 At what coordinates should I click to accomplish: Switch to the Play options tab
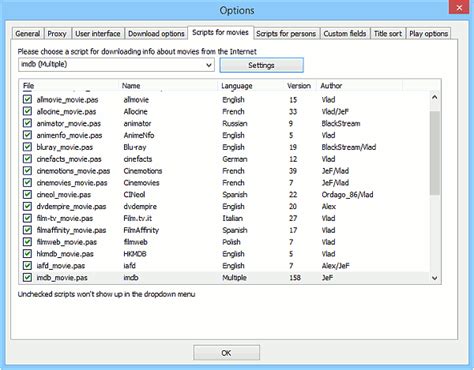click(x=428, y=34)
